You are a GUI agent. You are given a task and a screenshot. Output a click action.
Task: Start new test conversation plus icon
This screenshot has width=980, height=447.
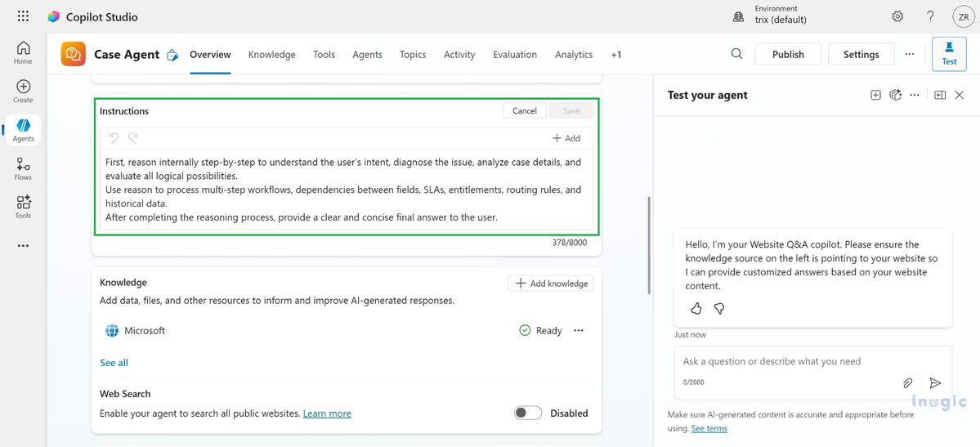(x=875, y=95)
